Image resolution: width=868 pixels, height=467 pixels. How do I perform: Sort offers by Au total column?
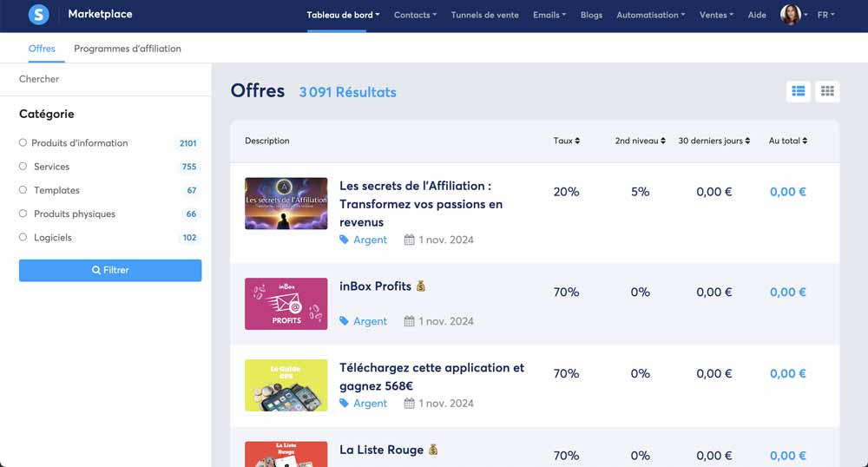pos(788,141)
